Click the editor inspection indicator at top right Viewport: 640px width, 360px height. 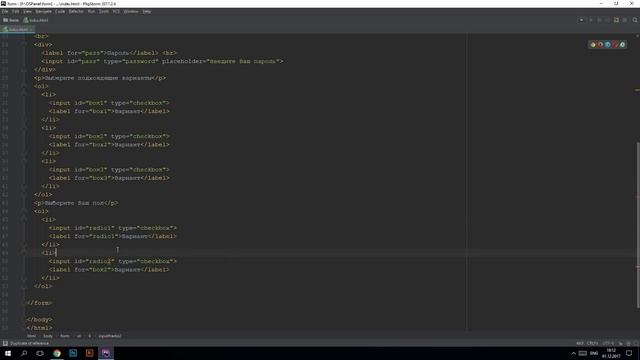pos(637,36)
